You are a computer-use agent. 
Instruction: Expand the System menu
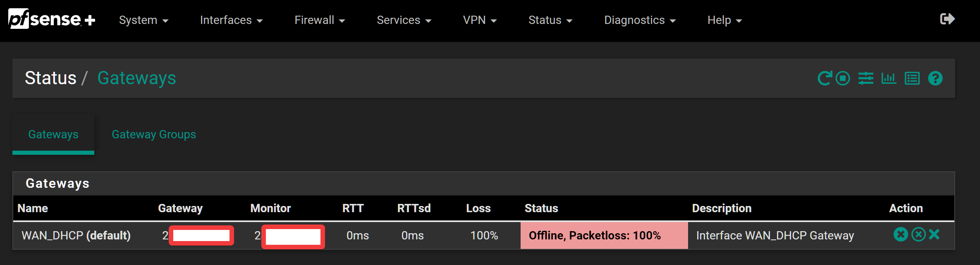click(x=143, y=20)
